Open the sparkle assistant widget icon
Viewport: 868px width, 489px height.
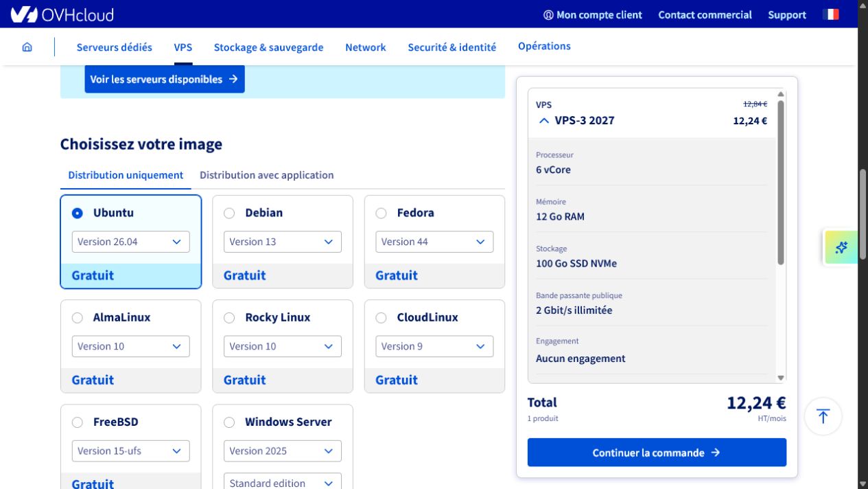841,248
